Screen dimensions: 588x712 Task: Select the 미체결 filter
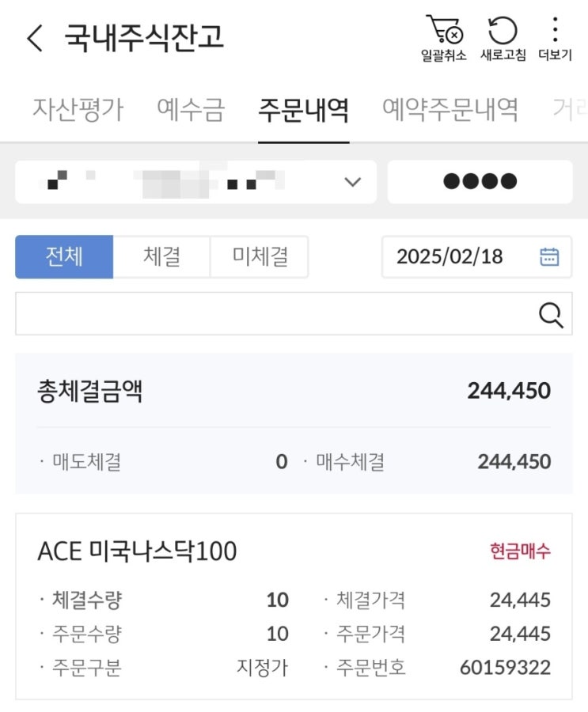click(260, 257)
